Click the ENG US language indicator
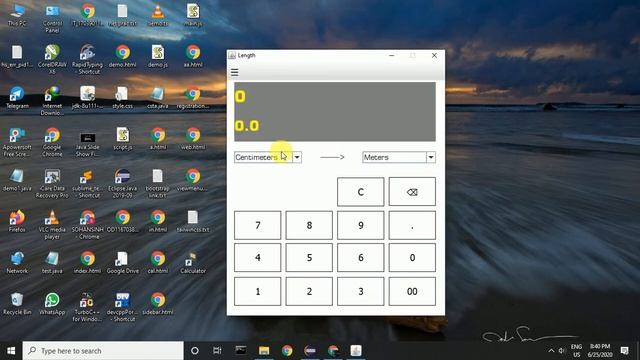Image resolution: width=640 pixels, height=360 pixels. click(x=576, y=351)
